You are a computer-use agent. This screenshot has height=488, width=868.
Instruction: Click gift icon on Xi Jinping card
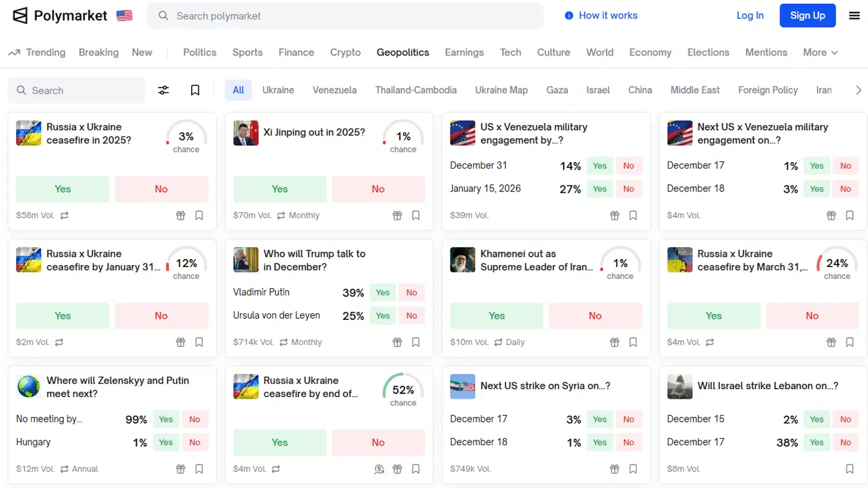397,215
